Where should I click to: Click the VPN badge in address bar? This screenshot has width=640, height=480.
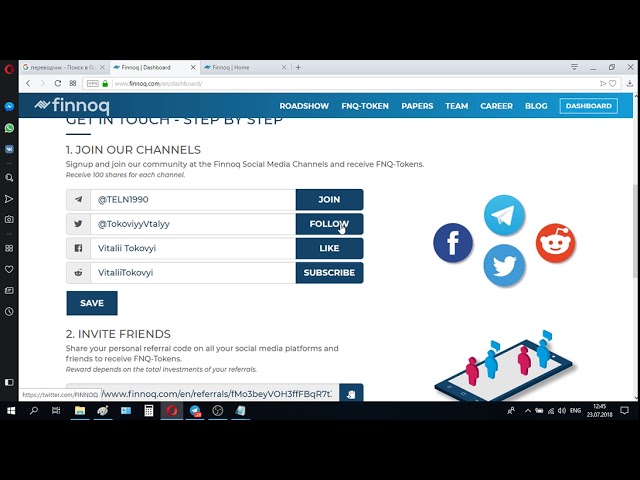coord(93,83)
